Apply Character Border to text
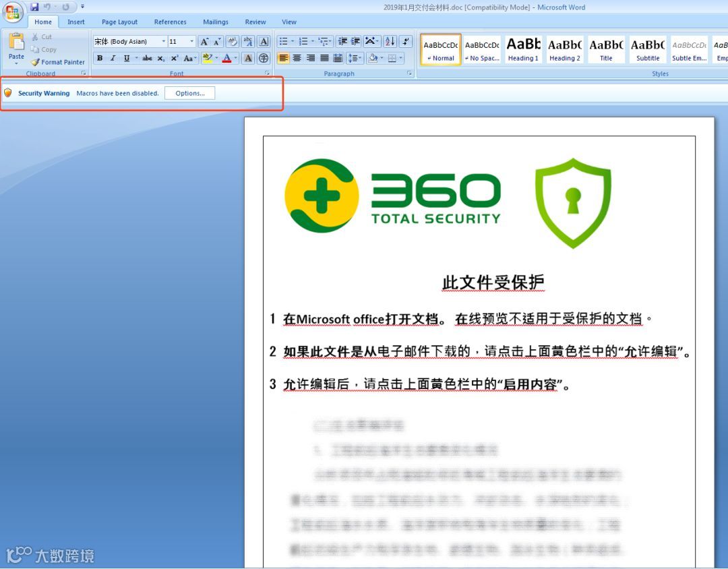This screenshot has height=569, width=728. click(x=264, y=42)
